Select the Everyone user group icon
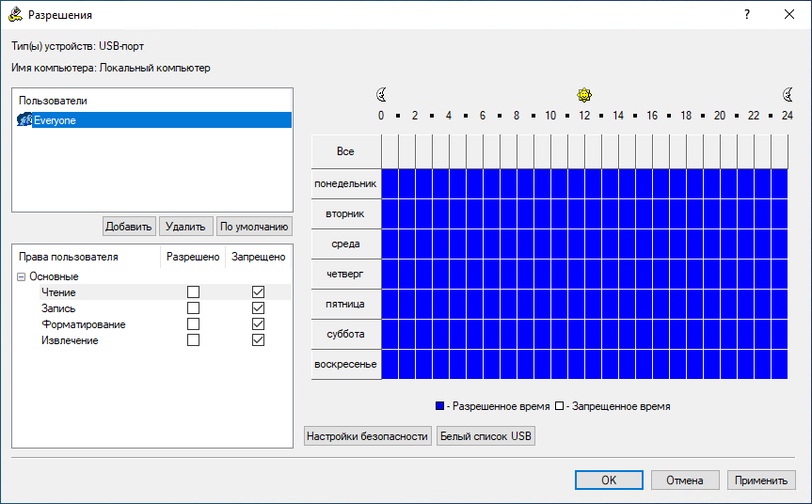812x504 pixels. click(x=24, y=120)
